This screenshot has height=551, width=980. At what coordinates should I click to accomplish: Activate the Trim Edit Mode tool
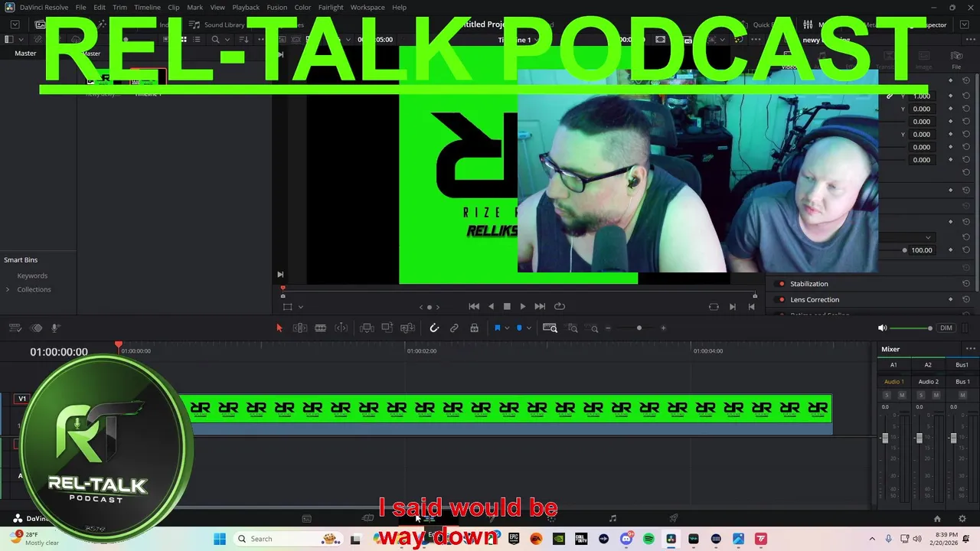[x=300, y=328]
